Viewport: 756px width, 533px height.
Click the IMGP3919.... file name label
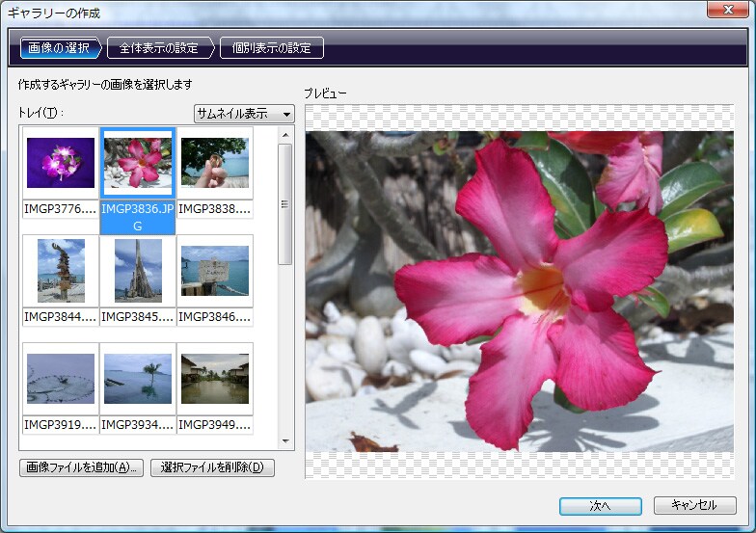[60, 425]
